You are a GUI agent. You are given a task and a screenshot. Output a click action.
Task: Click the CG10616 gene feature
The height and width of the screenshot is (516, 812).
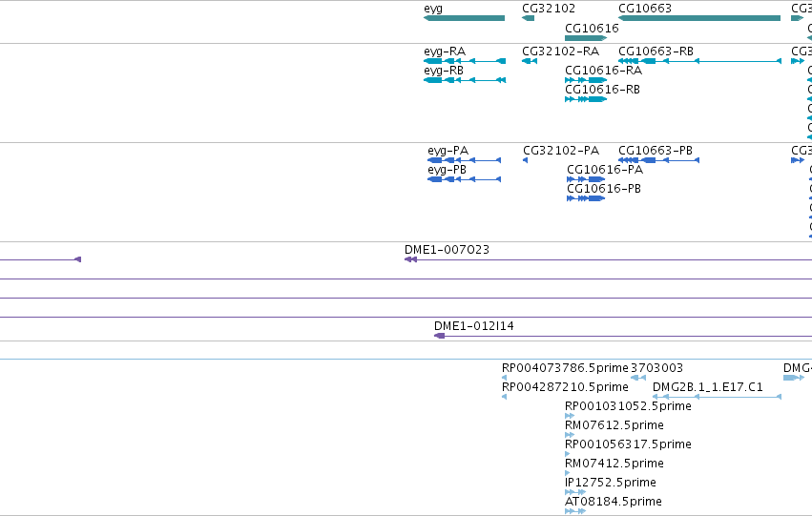(586, 38)
